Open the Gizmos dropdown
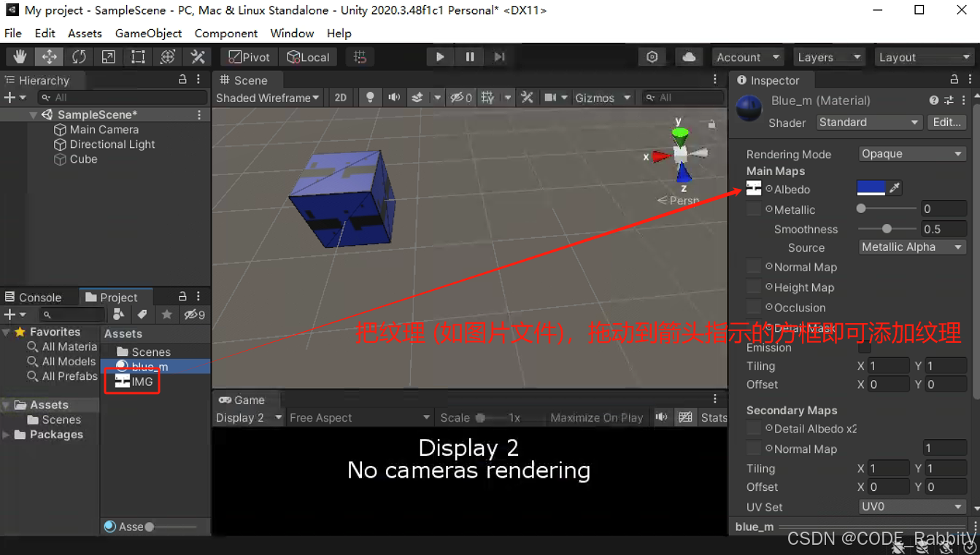 click(603, 98)
